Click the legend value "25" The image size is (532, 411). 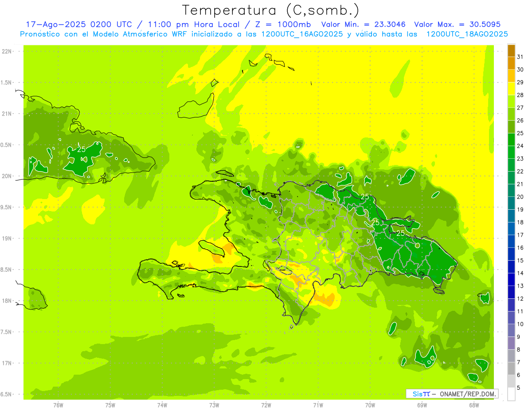[520, 133]
